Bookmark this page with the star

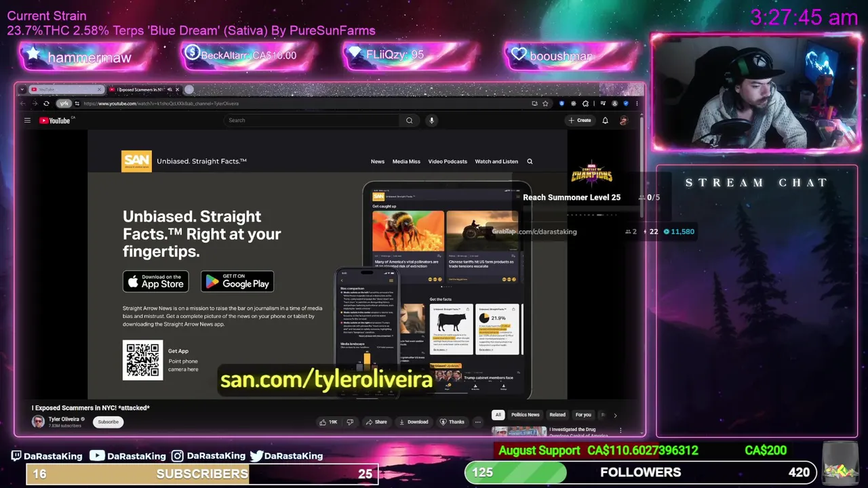click(x=545, y=104)
